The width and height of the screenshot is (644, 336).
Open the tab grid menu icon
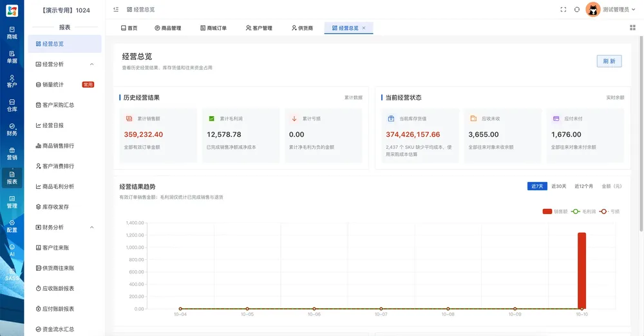tap(632, 28)
